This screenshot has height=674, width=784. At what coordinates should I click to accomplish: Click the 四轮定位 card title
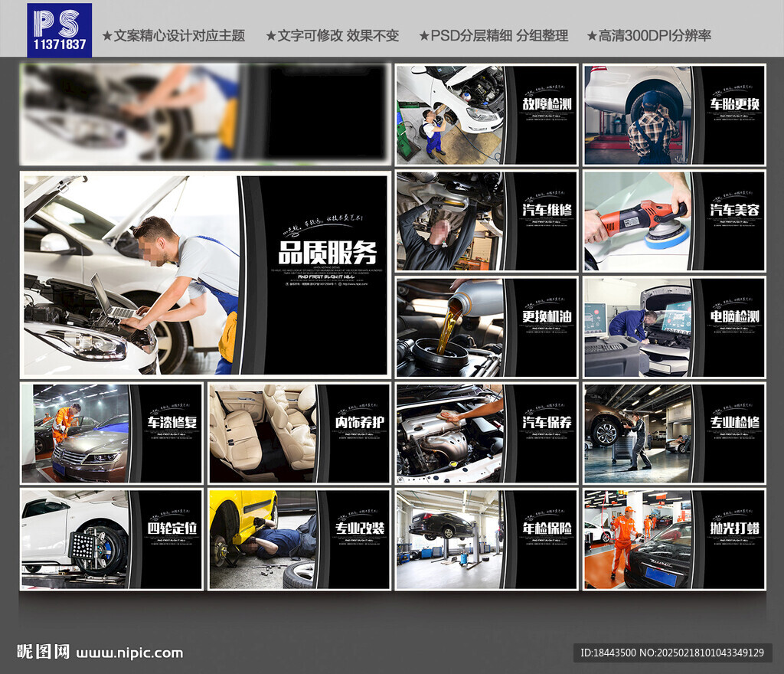[x=171, y=528]
